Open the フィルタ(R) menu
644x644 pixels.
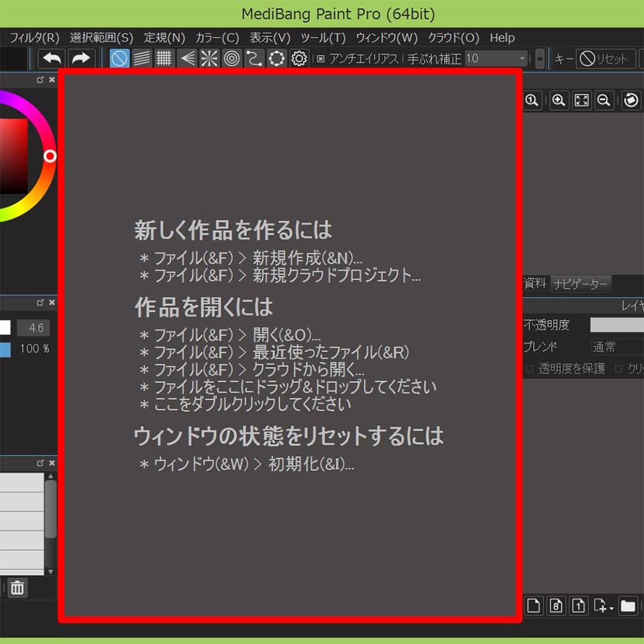34,38
